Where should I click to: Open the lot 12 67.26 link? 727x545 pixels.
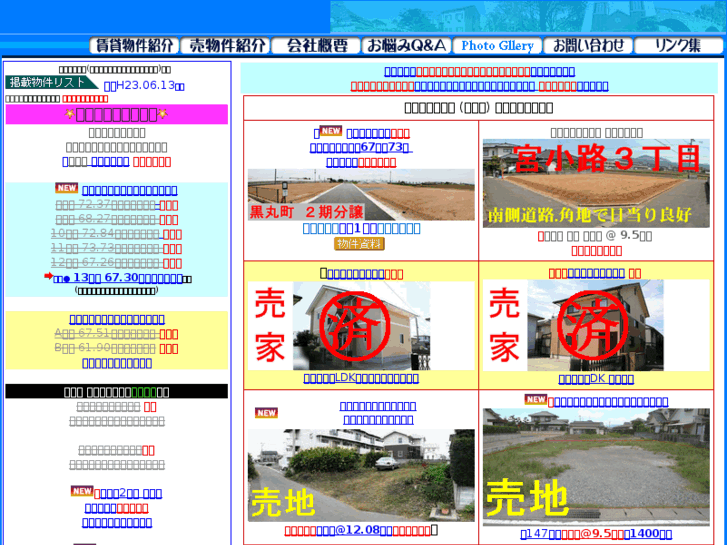coord(107,263)
